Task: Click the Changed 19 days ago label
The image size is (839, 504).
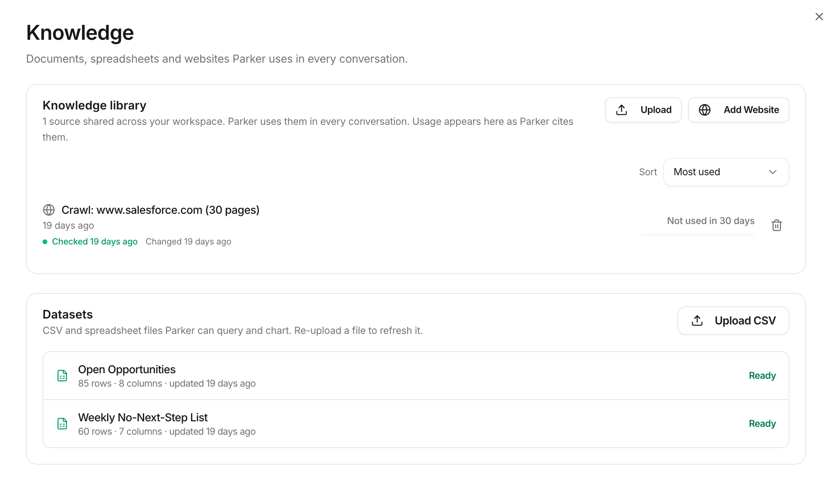Action: click(x=188, y=242)
